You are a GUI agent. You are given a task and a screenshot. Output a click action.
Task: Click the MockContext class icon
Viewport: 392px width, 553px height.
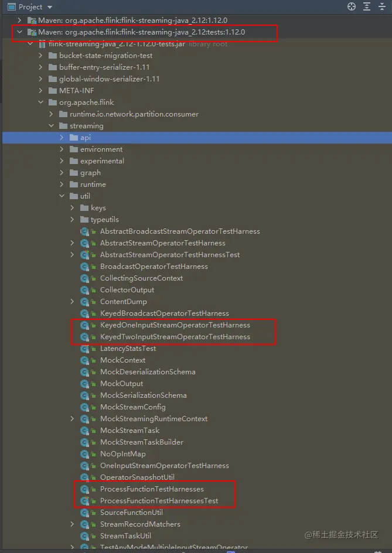[84, 360]
